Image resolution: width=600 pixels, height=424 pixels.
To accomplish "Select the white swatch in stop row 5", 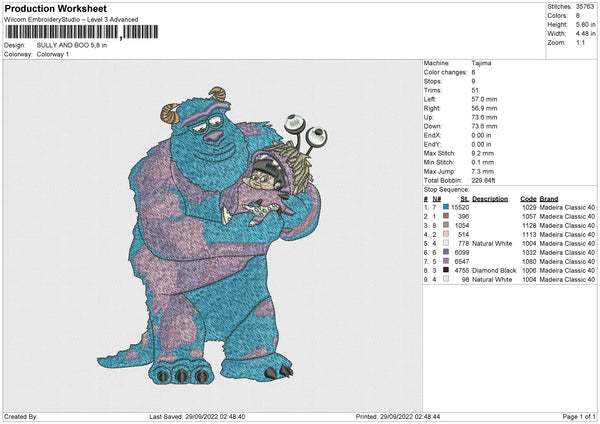I will click(x=446, y=243).
